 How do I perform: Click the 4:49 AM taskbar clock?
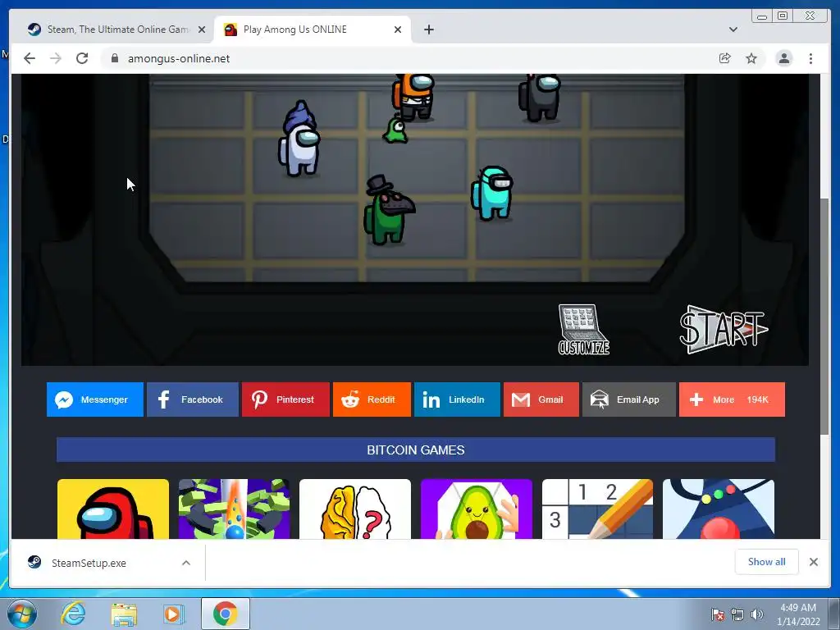(x=798, y=614)
